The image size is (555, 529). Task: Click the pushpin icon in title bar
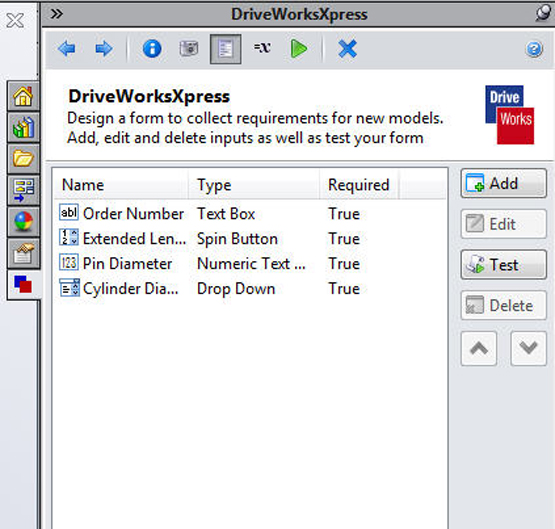[x=543, y=13]
